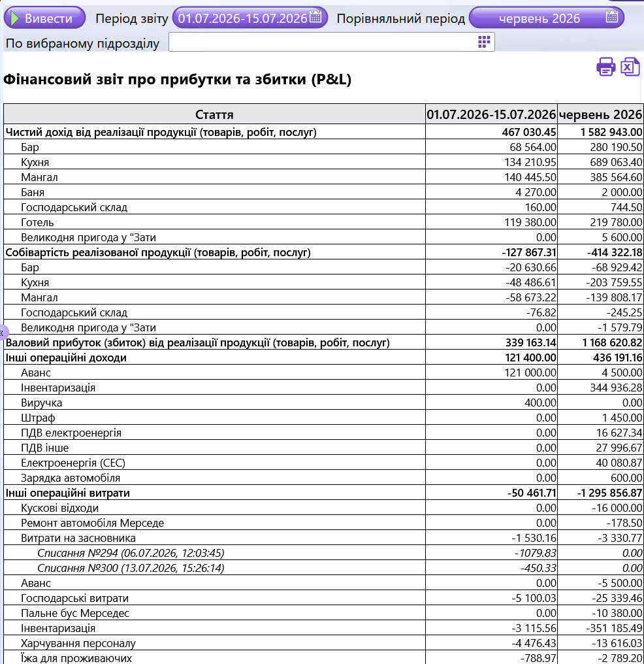Click report title Фінансовий звіт про прибутки
The image size is (644, 664).
click(x=177, y=79)
